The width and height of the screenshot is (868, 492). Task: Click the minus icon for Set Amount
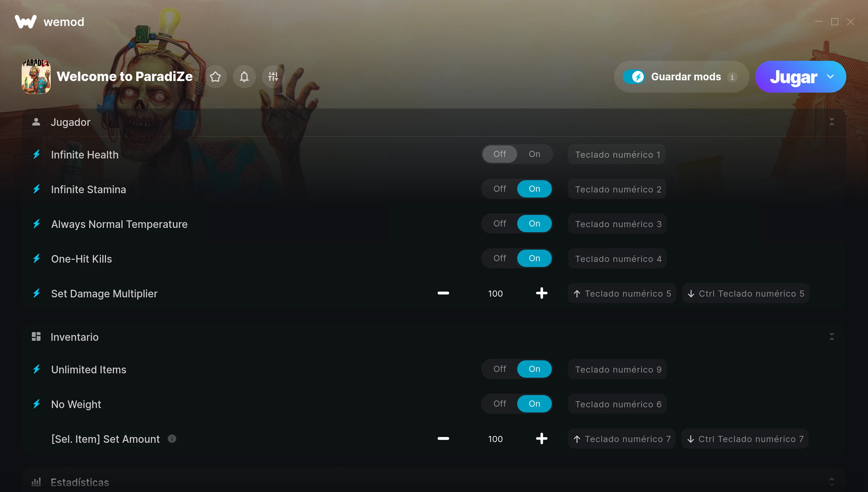click(x=443, y=438)
